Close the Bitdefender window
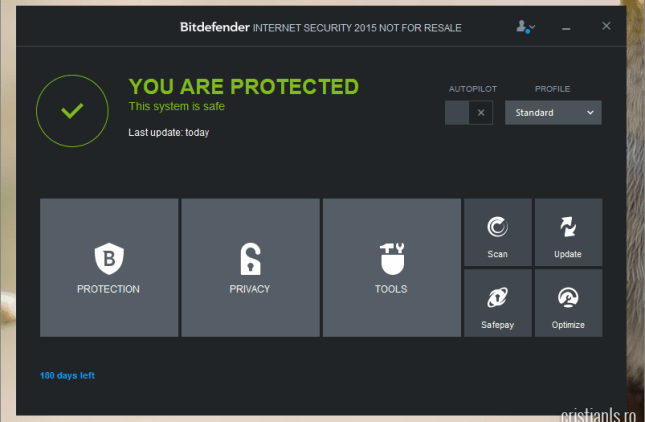The height and width of the screenshot is (422, 645). click(606, 26)
